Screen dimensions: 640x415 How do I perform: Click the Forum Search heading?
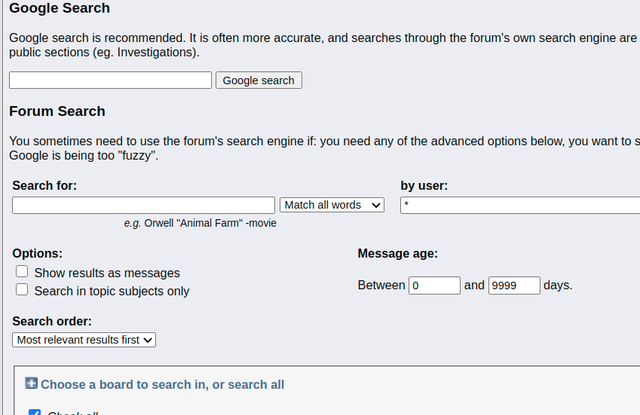click(57, 111)
